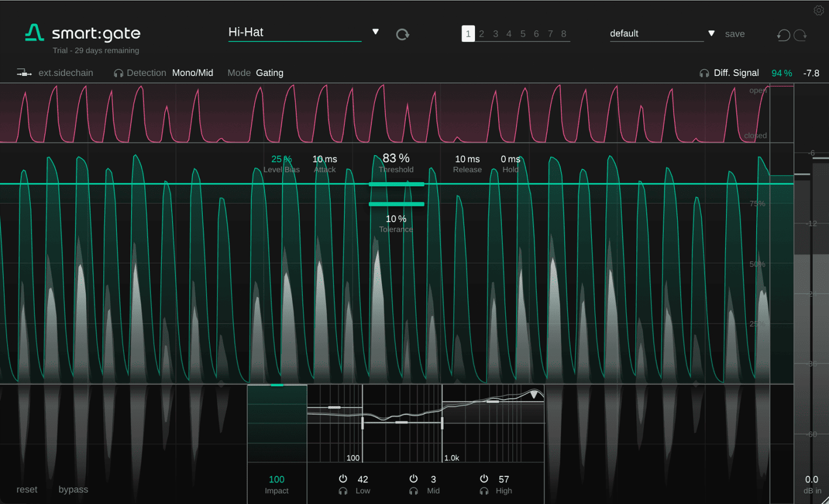Click the Detection headphone icon

coord(118,72)
